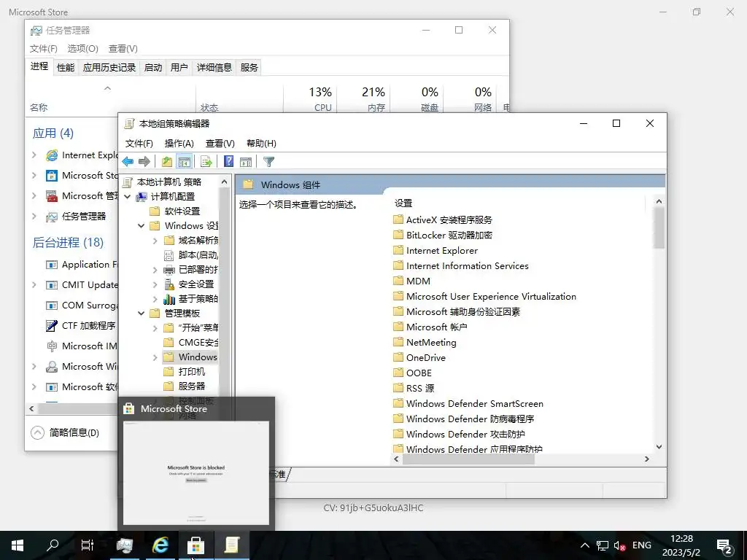Select the Microsoft IME process in Task Manager
This screenshot has width=747, height=560.
pos(81,346)
